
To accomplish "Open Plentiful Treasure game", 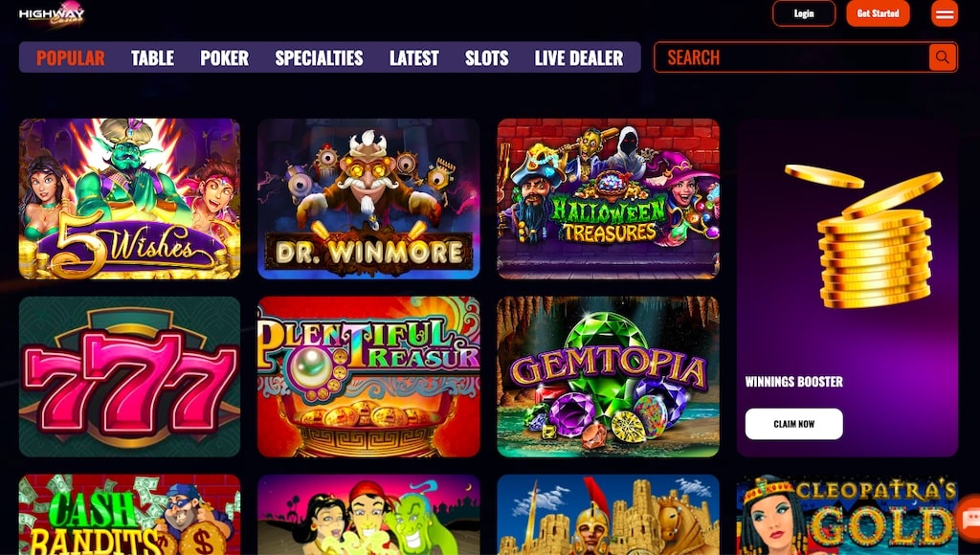I will point(368,377).
